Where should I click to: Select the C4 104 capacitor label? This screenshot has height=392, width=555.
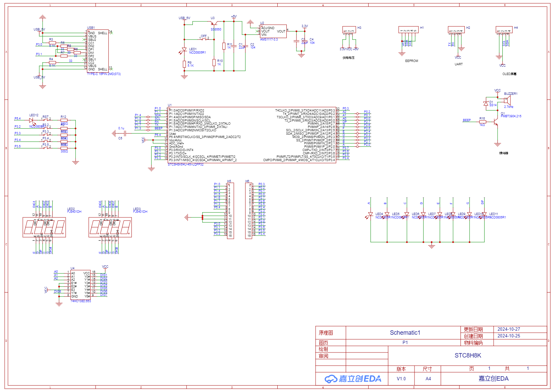(312, 41)
